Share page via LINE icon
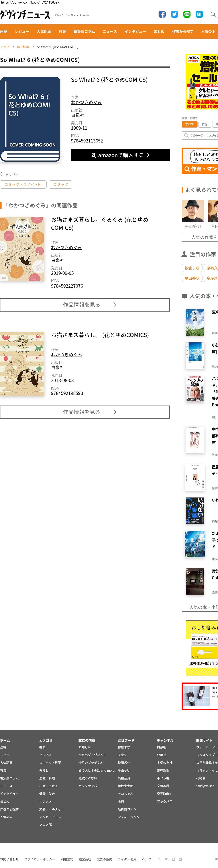Image resolution: width=218 pixels, height=868 pixels. tap(187, 14)
